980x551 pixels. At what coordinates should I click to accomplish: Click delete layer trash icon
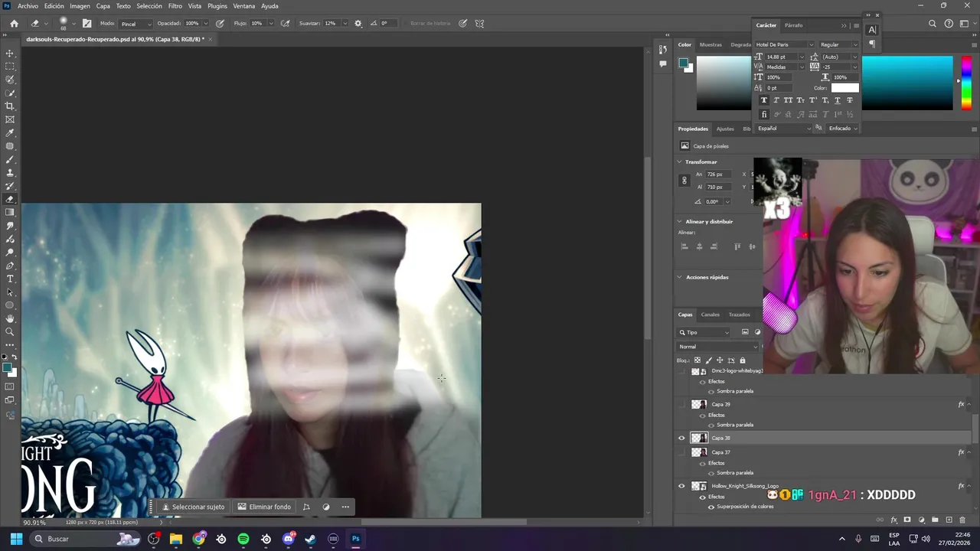click(962, 520)
